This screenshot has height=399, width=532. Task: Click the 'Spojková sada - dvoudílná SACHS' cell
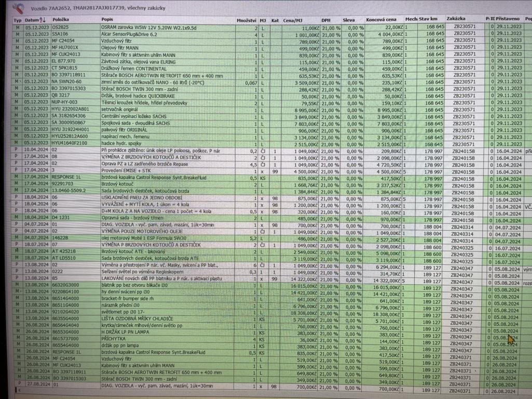click(135, 124)
